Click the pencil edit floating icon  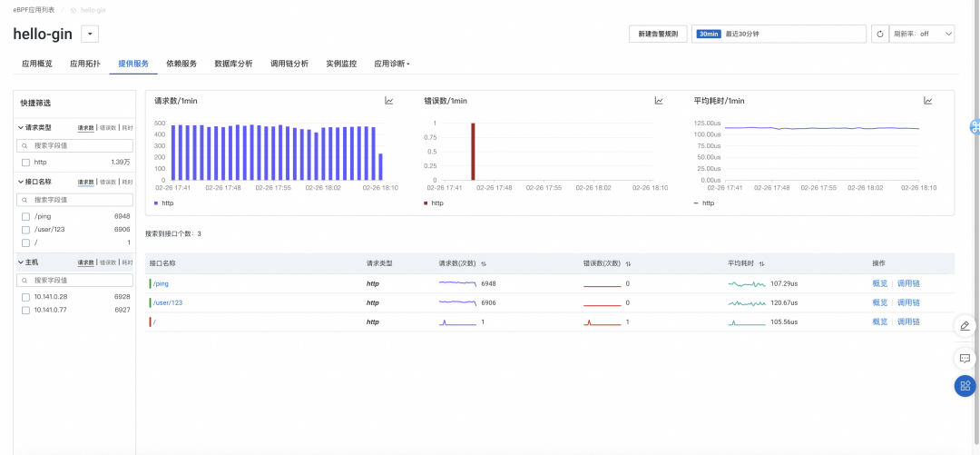(965, 326)
